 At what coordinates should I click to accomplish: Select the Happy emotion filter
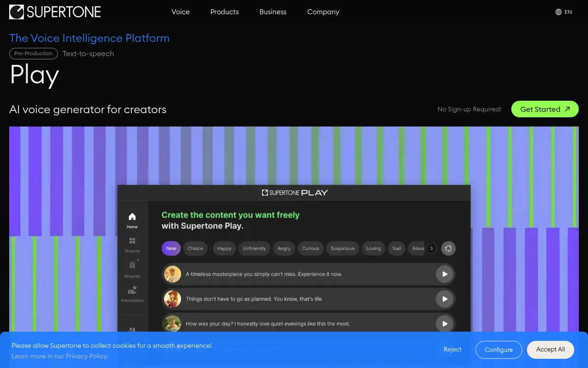224,248
